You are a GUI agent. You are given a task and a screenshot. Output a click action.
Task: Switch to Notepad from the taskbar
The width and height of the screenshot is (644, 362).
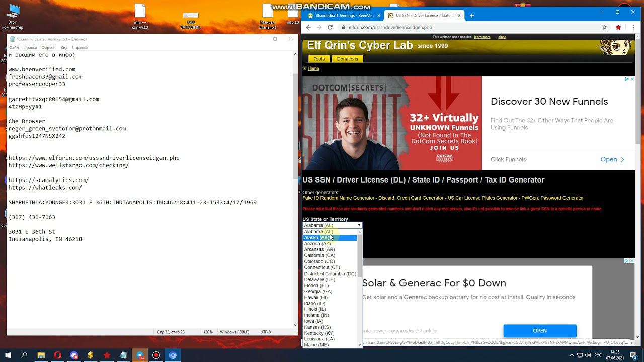pos(123,355)
